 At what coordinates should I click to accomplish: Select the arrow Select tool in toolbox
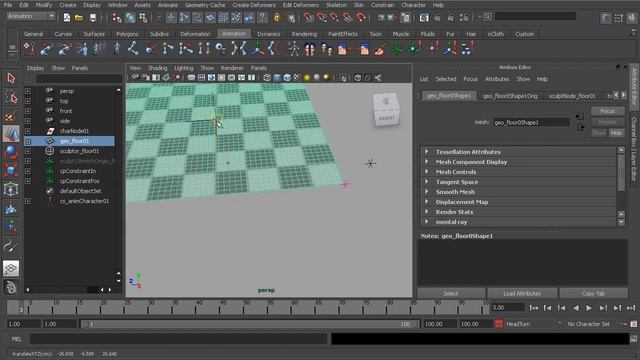point(11,78)
